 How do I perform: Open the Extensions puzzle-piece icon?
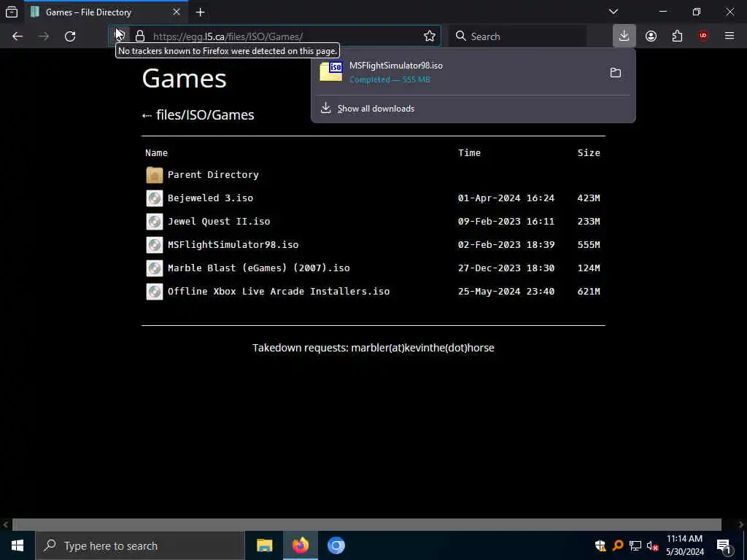[x=677, y=36]
